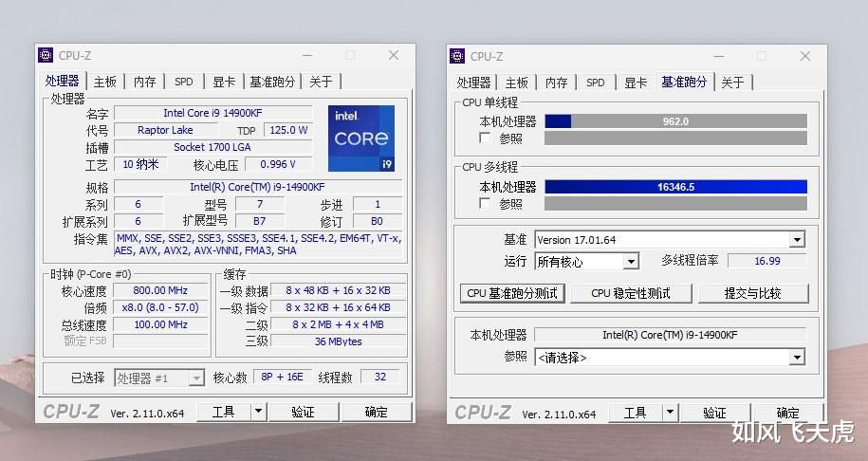Screen dimensions: 868x461
Task: Click 确定 button in right window
Action: 787,413
